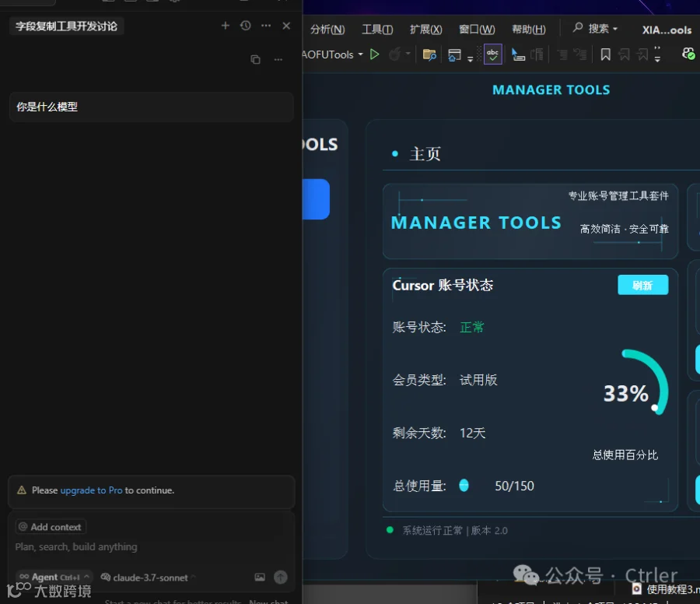
Task: Open the 窗口(W) menu
Action: pyautogui.click(x=477, y=30)
